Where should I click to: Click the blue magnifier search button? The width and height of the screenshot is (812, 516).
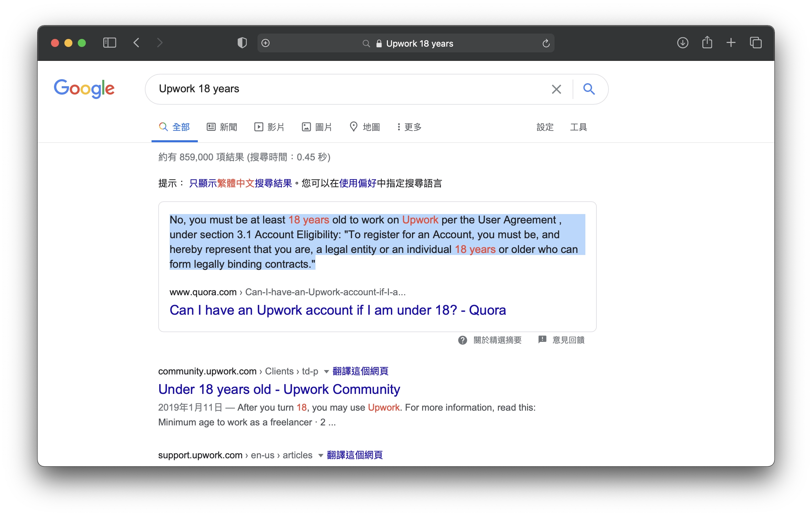pos(589,89)
